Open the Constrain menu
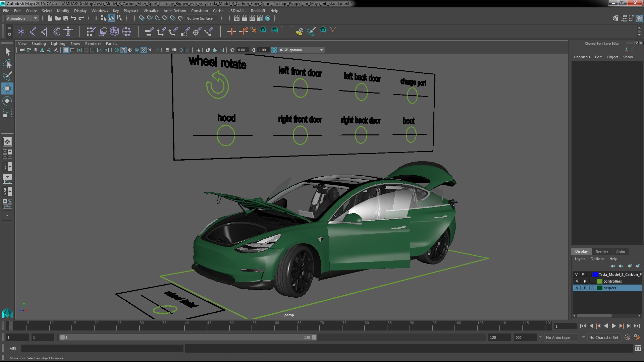644x362 pixels. [x=199, y=11]
